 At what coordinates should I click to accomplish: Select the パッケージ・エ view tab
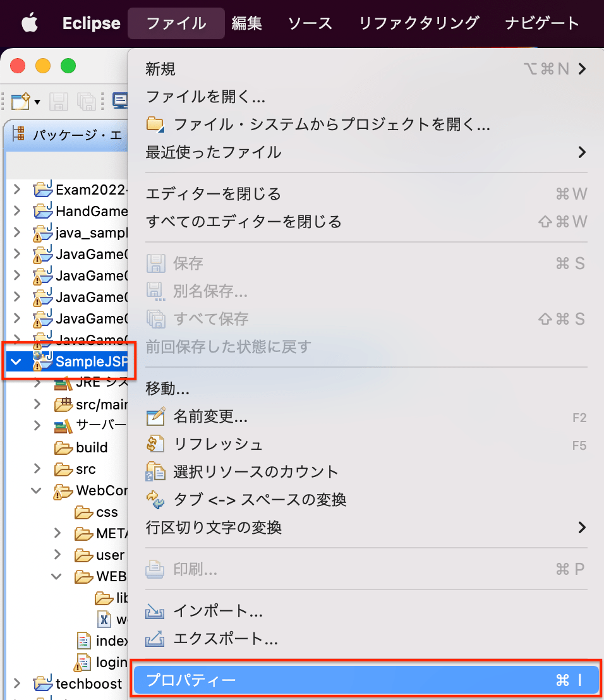coord(67,135)
